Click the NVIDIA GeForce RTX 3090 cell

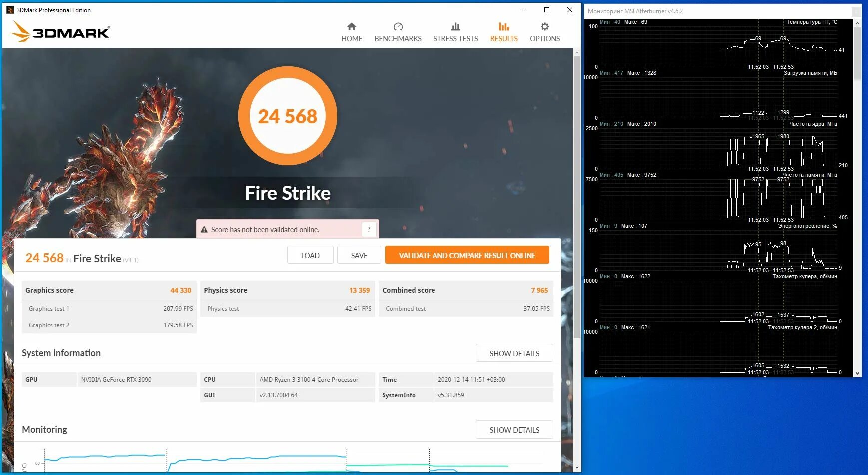coord(137,380)
